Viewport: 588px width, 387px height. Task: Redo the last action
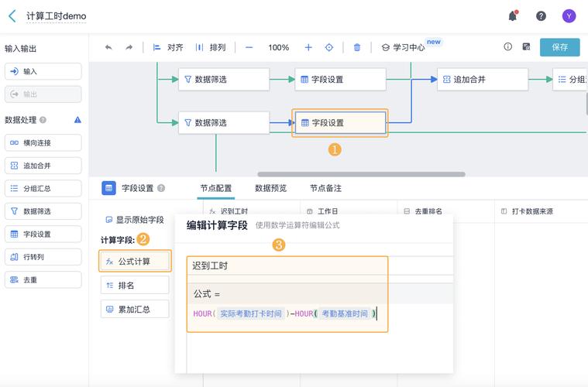pos(129,47)
